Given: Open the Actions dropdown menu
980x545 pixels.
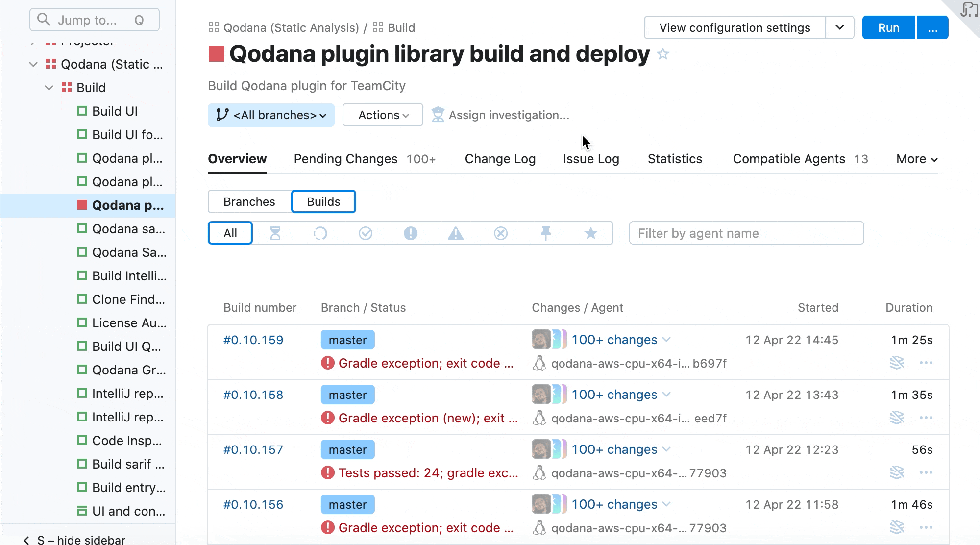Looking at the screenshot, I should (383, 115).
